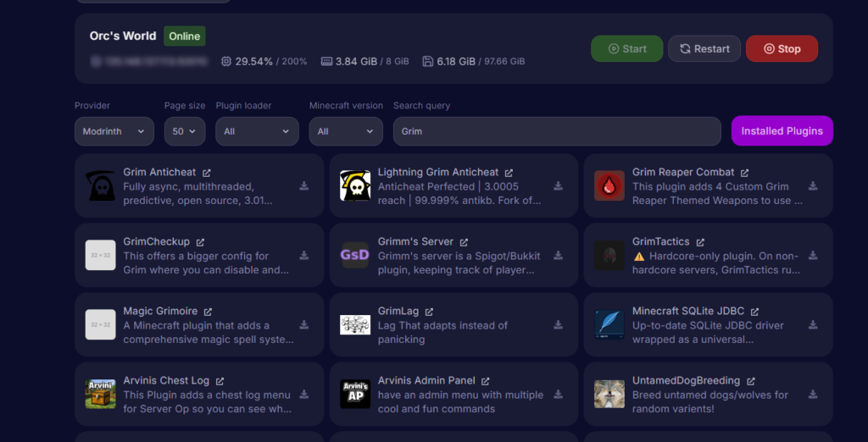Click the Orc's World server name
This screenshot has height=442, width=868.
(x=123, y=36)
